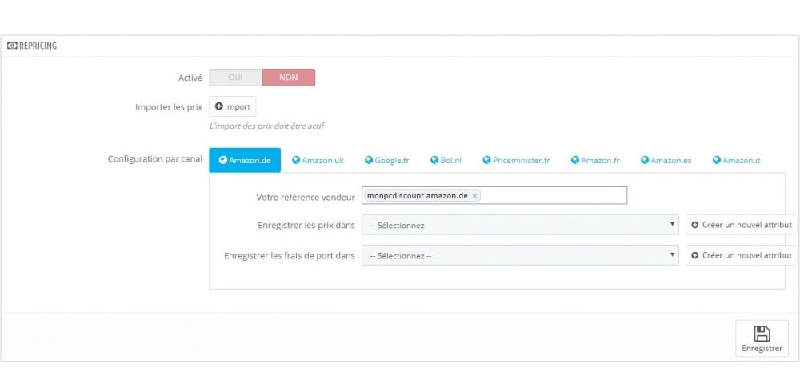Image resolution: width=800 pixels, height=380 pixels.
Task: Click the globe icon on Amazon.fr tab
Action: coord(575,160)
